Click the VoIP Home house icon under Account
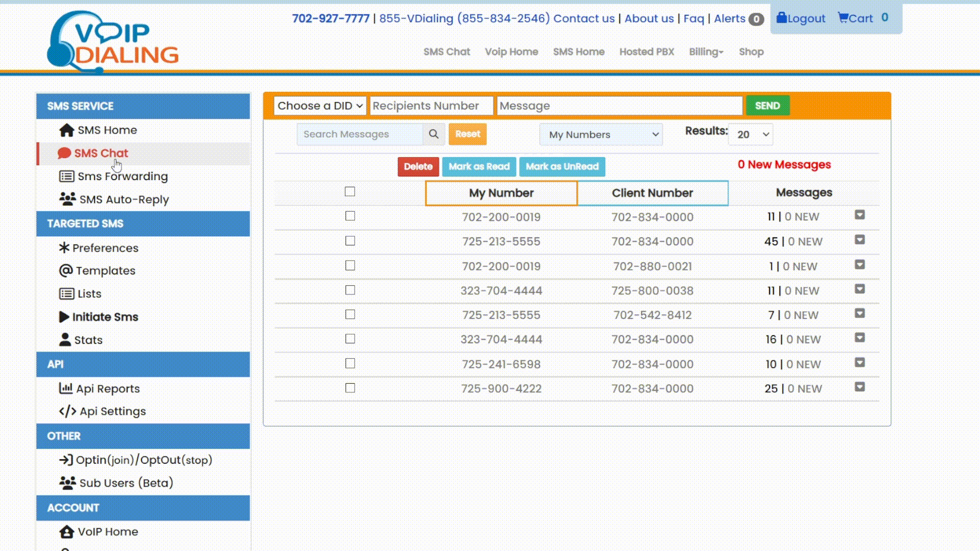The width and height of the screenshot is (980, 551). click(x=66, y=532)
